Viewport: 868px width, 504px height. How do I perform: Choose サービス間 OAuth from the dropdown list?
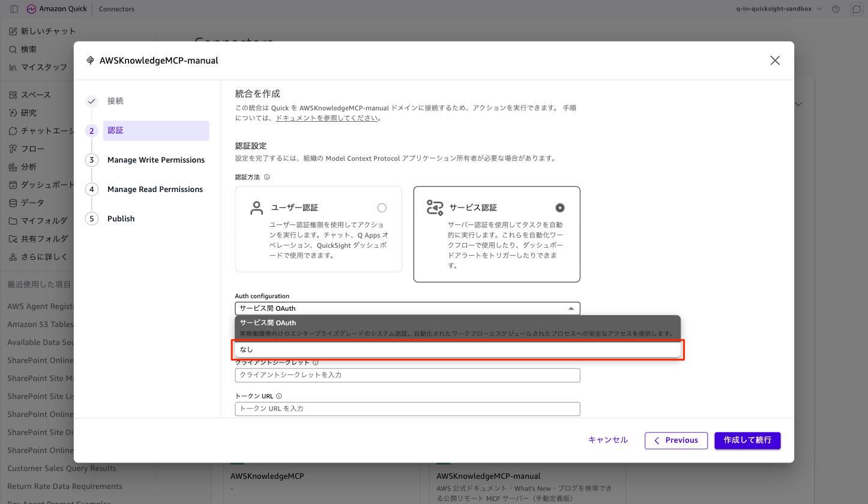coord(457,328)
